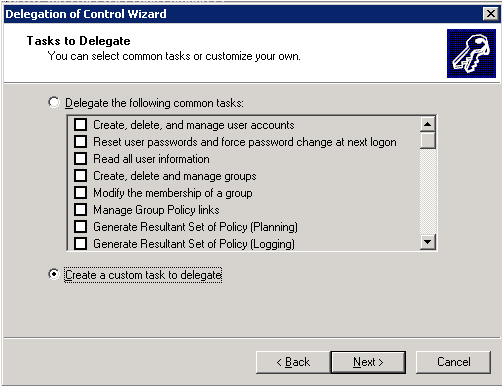Viewport: 503px width, 387px height.
Task: Proceed with the Next button
Action: coord(368,362)
